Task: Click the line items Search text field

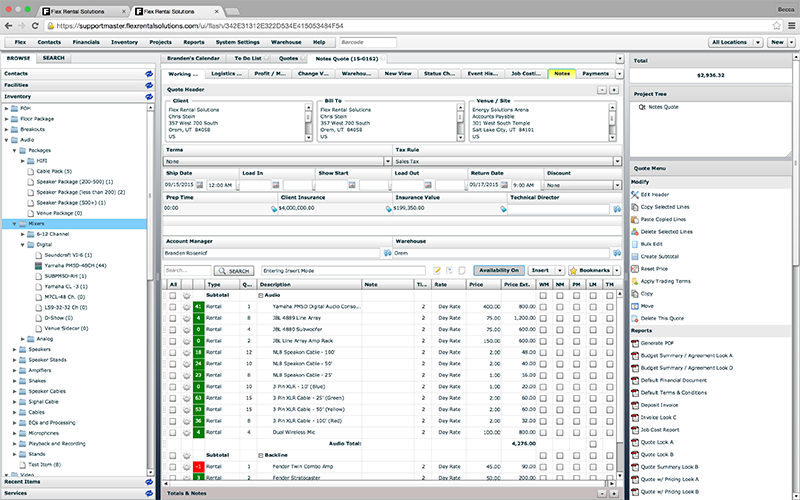Action: click(x=187, y=270)
